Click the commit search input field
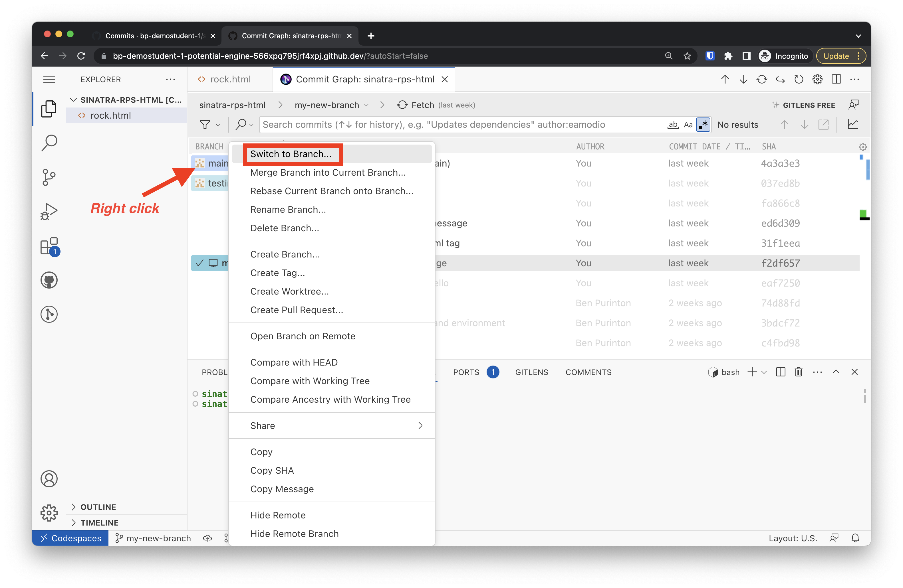Screen dimensions: 903x588 455,124
